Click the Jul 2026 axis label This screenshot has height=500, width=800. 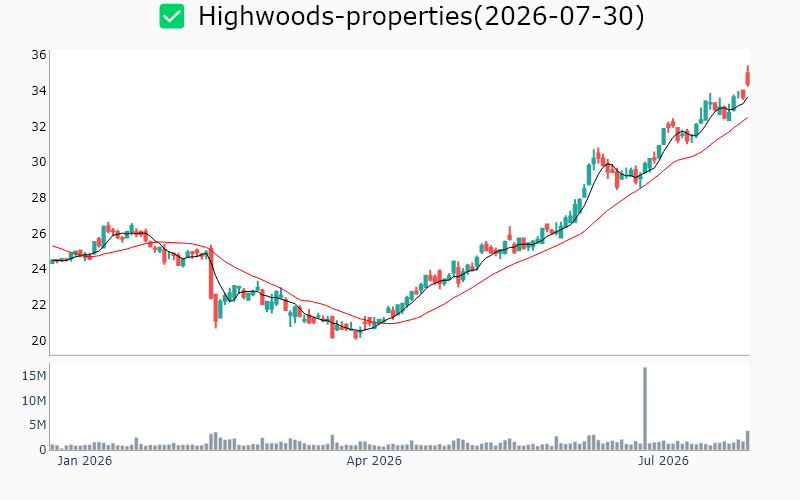coord(663,461)
